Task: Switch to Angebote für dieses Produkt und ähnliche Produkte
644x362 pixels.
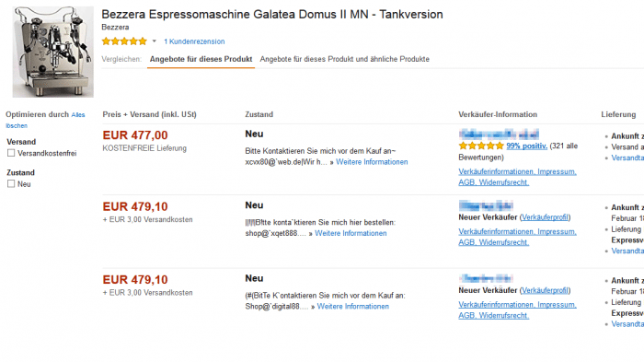Action: click(345, 59)
